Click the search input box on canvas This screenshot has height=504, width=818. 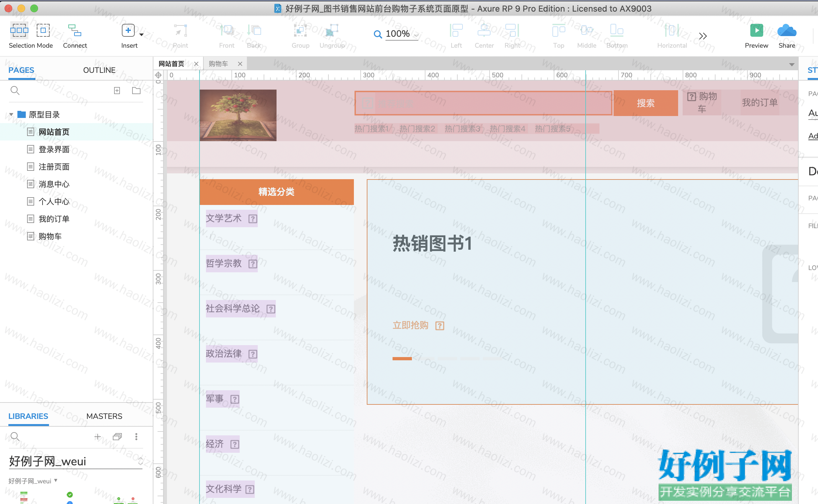(483, 103)
